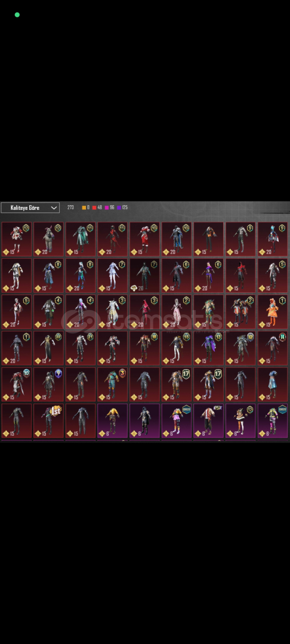Image resolution: width=290 pixels, height=644 pixels.
Task: Select the dark armor outfit with purple badge 9
Action: (48, 384)
